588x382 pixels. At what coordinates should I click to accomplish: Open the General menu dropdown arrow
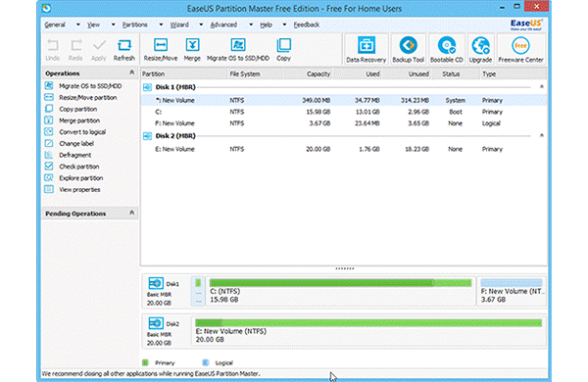click(78, 24)
